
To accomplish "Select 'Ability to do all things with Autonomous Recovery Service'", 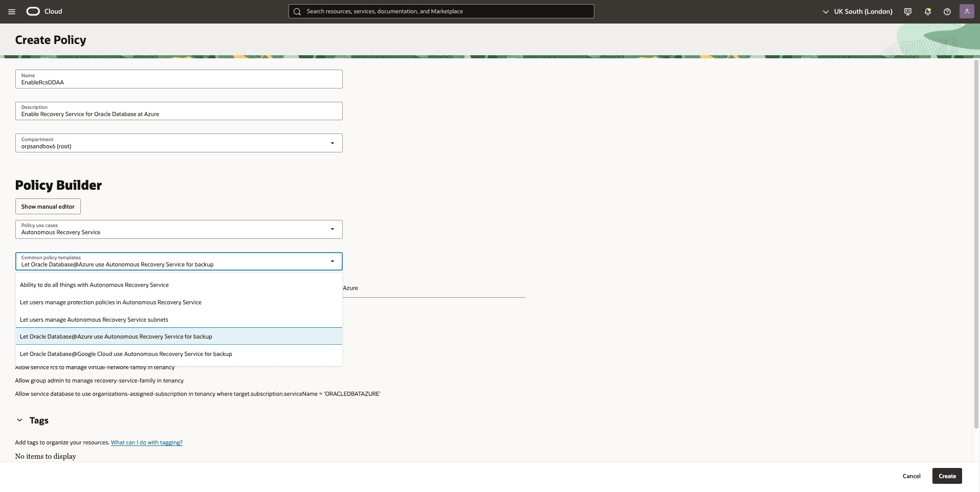I will [x=94, y=285].
